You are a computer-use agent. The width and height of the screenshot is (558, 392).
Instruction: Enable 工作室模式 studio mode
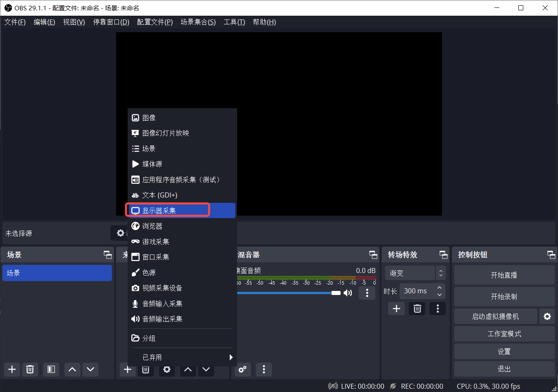click(x=504, y=334)
